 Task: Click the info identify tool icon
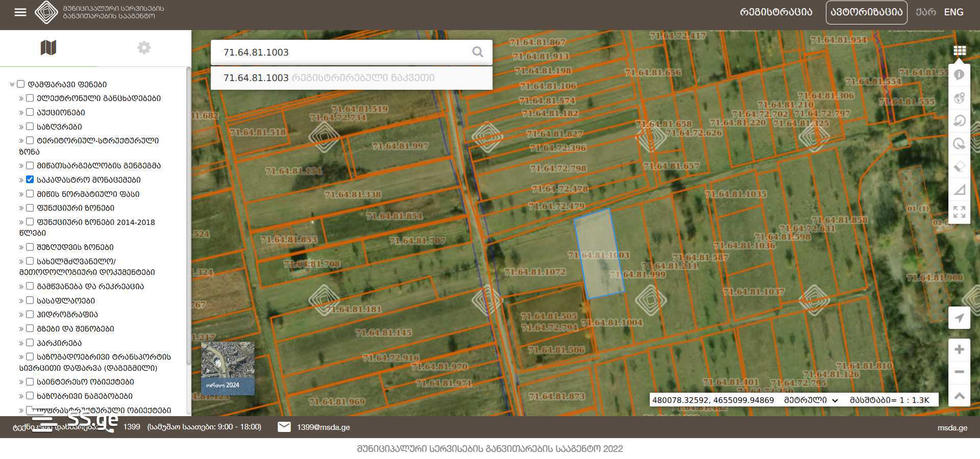coord(959,75)
